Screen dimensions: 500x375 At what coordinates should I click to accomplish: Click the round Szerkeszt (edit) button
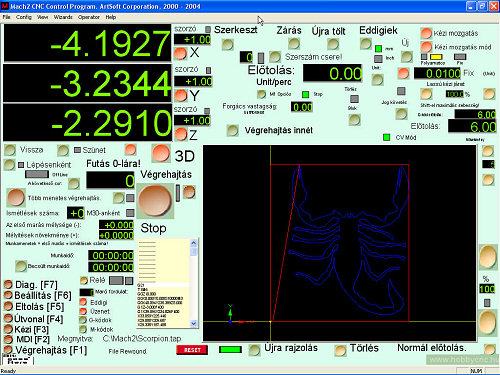pos(228,44)
